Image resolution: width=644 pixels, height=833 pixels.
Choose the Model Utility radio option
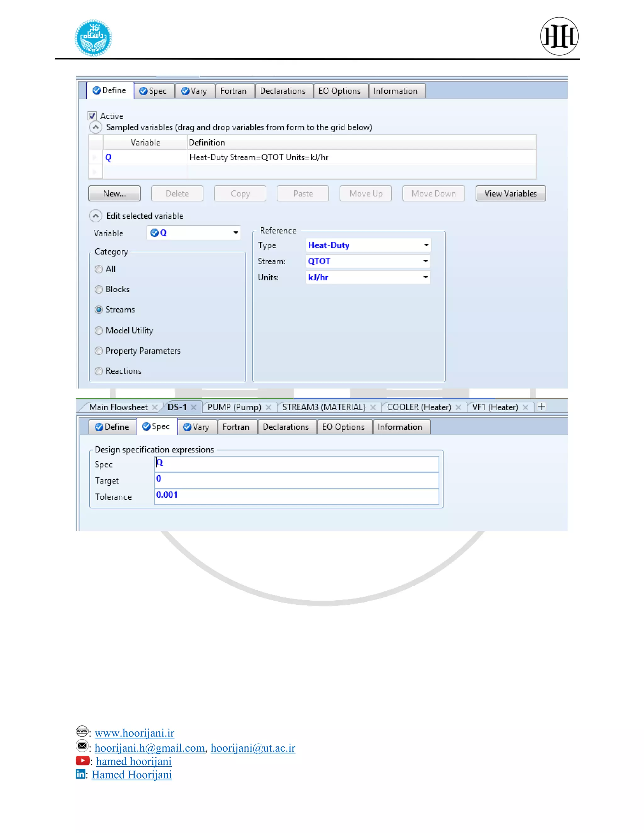(99, 331)
